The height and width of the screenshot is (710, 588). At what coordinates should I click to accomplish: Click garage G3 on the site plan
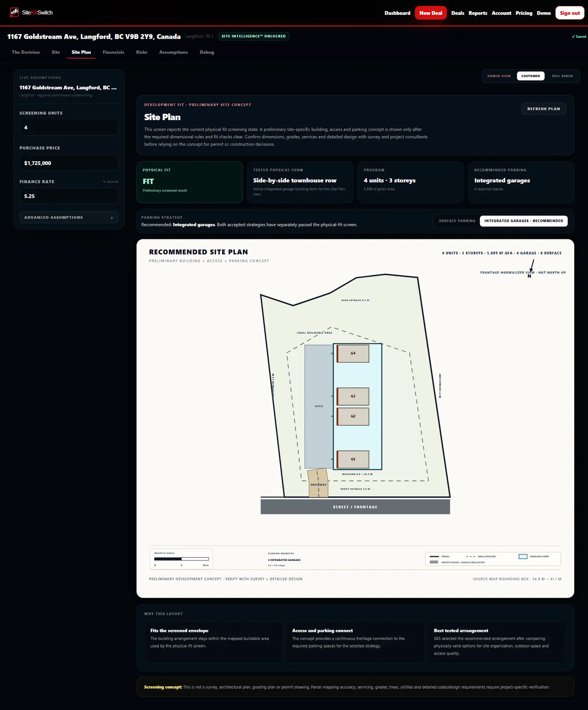(353, 396)
